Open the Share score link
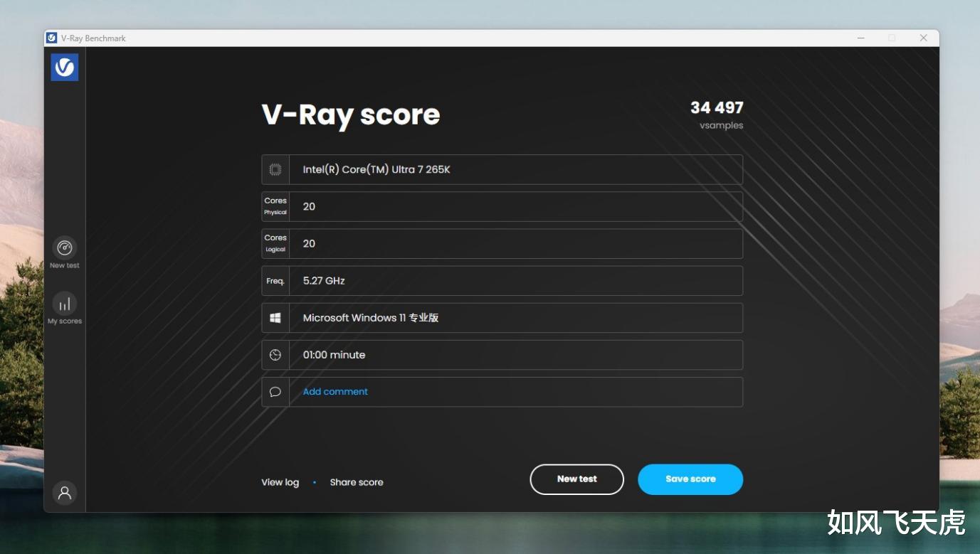Viewport: 980px width, 554px height. click(x=357, y=482)
